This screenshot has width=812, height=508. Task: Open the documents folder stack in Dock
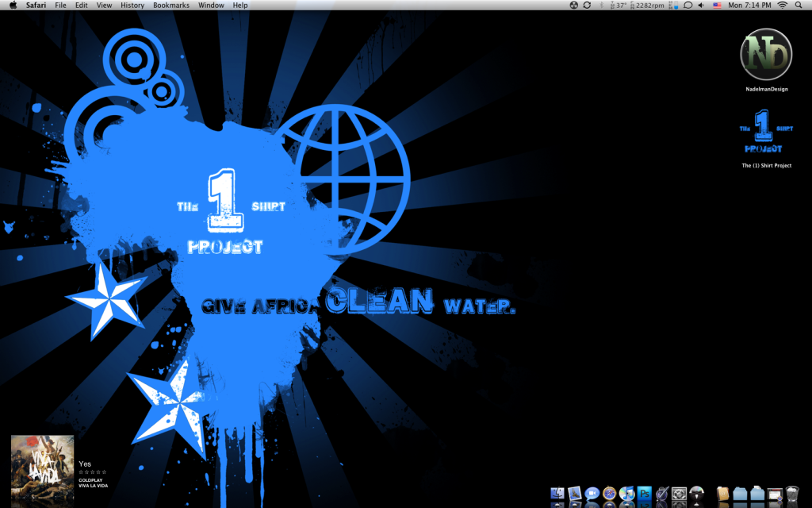(757, 493)
